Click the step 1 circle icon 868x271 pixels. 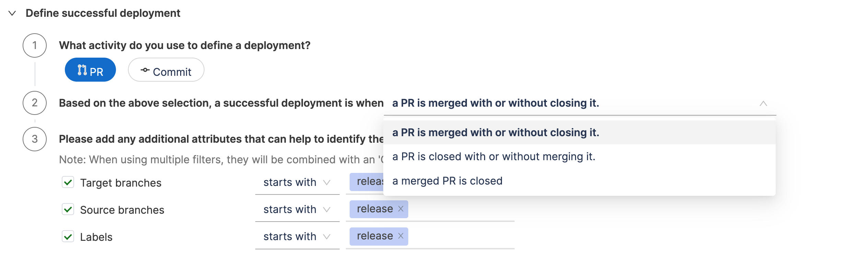click(x=35, y=45)
